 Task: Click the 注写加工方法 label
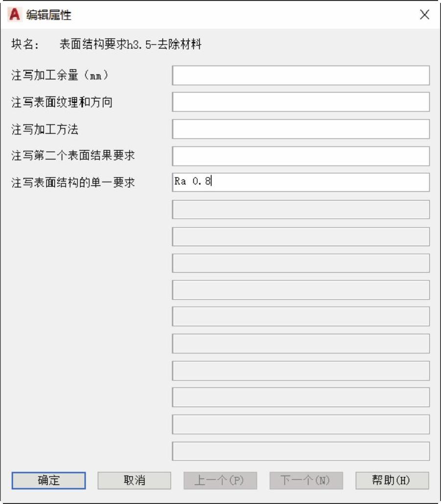(45, 129)
